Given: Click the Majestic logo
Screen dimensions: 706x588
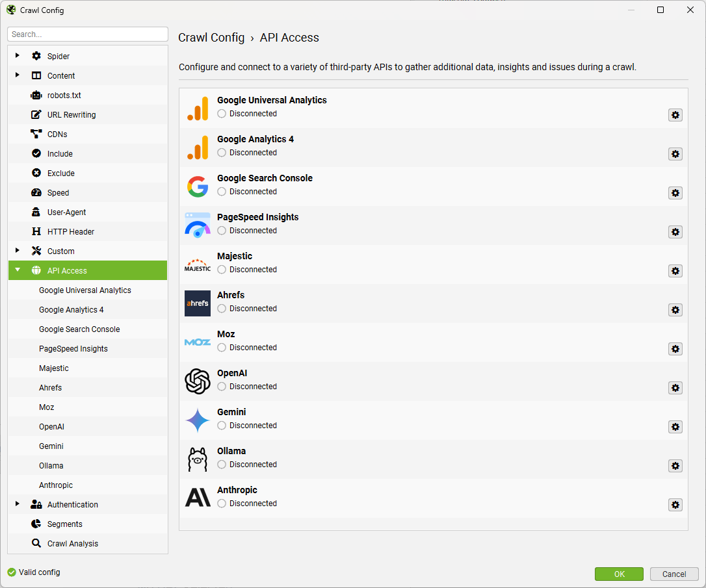Looking at the screenshot, I should (198, 265).
